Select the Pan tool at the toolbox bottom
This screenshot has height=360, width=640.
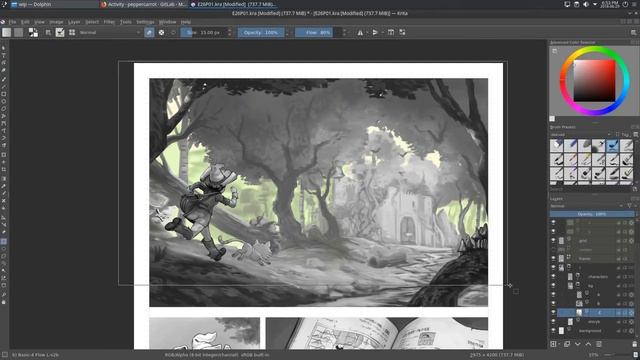point(4,302)
